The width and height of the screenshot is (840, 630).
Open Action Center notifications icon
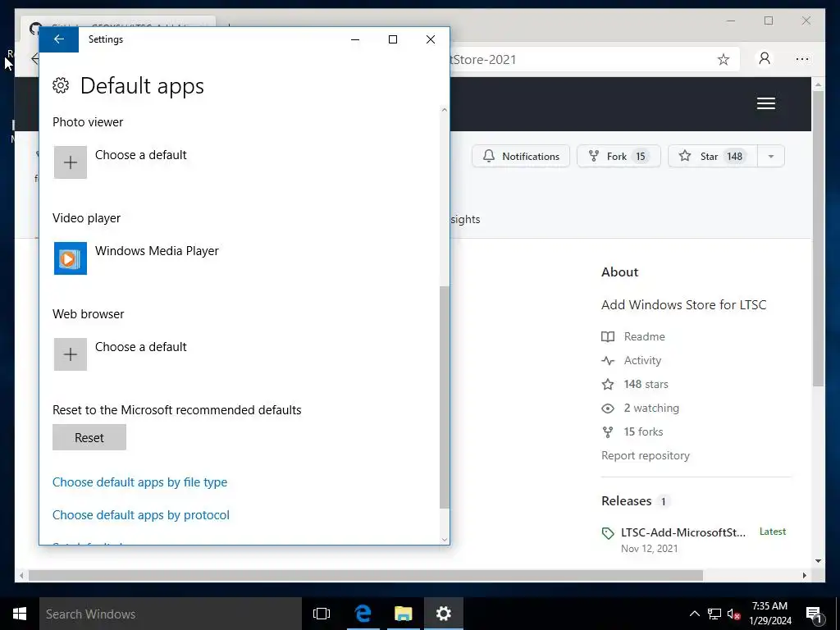click(815, 615)
